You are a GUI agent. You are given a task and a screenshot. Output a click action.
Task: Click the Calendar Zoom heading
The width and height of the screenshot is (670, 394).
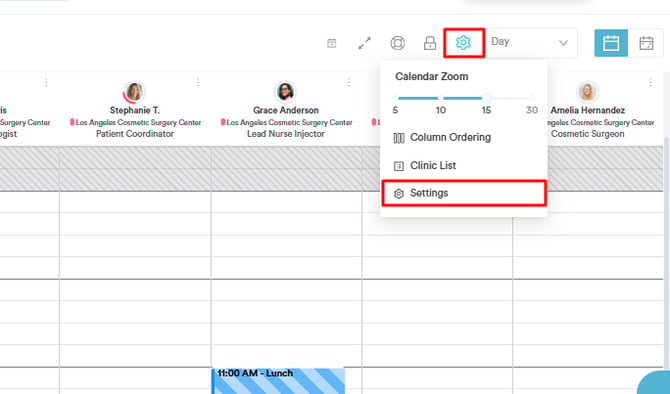click(432, 76)
